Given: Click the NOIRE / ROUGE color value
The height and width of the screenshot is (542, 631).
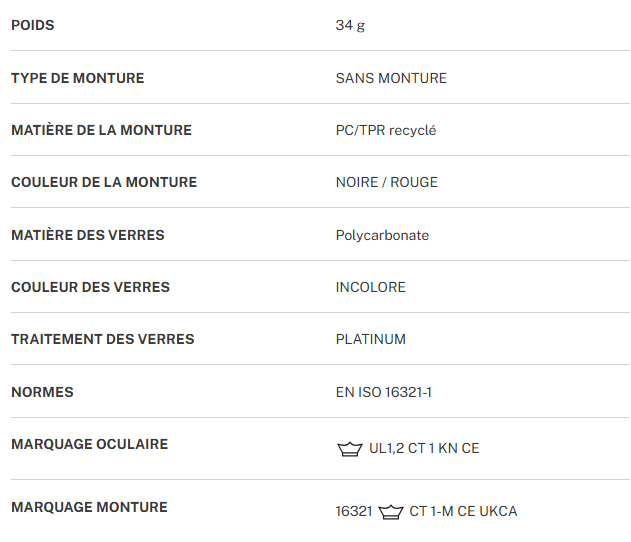Looking at the screenshot, I should coord(387,182).
